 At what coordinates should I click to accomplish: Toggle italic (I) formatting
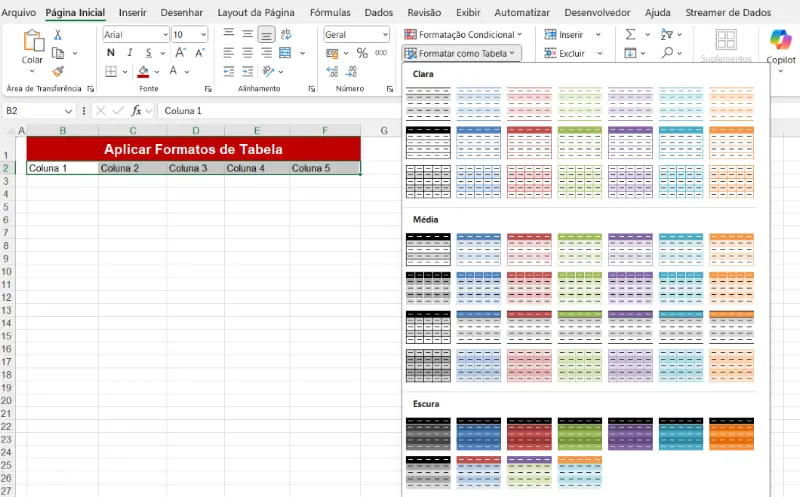coord(130,53)
